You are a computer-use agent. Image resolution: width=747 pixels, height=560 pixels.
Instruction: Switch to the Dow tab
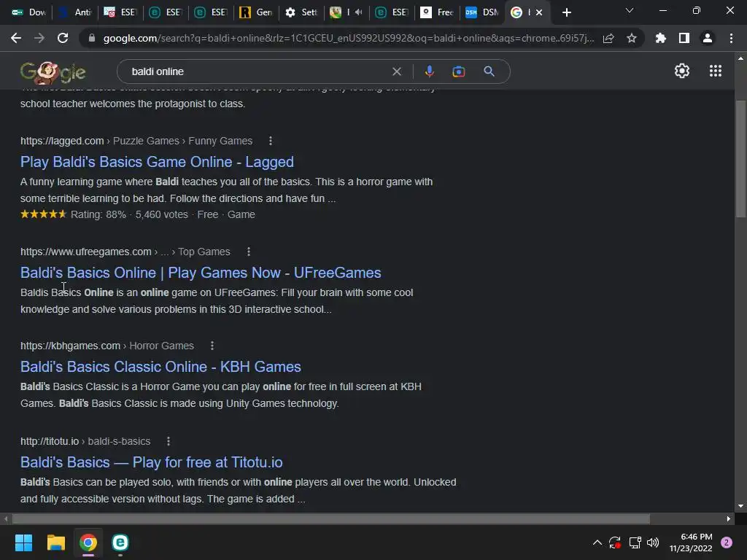pos(28,12)
